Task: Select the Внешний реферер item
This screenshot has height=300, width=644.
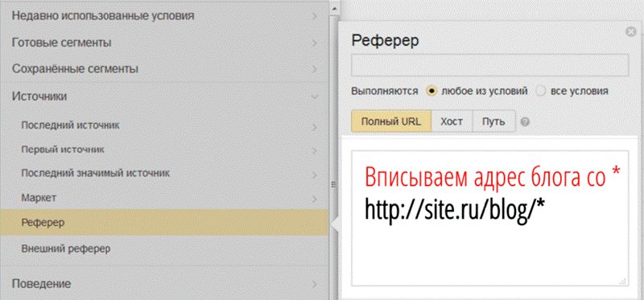Action: point(164,249)
